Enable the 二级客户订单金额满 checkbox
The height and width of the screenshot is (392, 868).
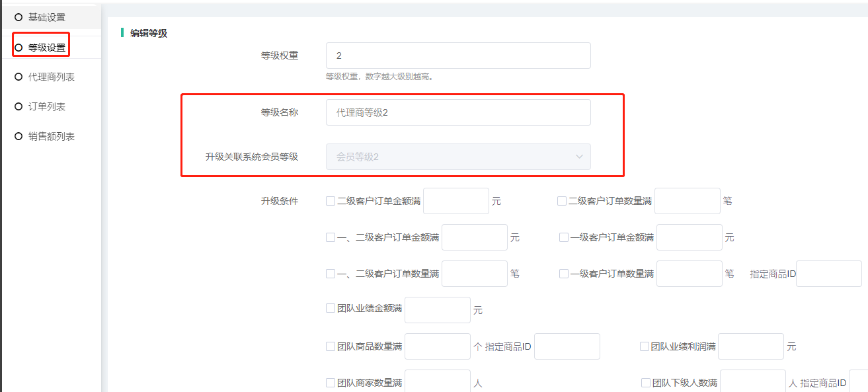tap(331, 201)
